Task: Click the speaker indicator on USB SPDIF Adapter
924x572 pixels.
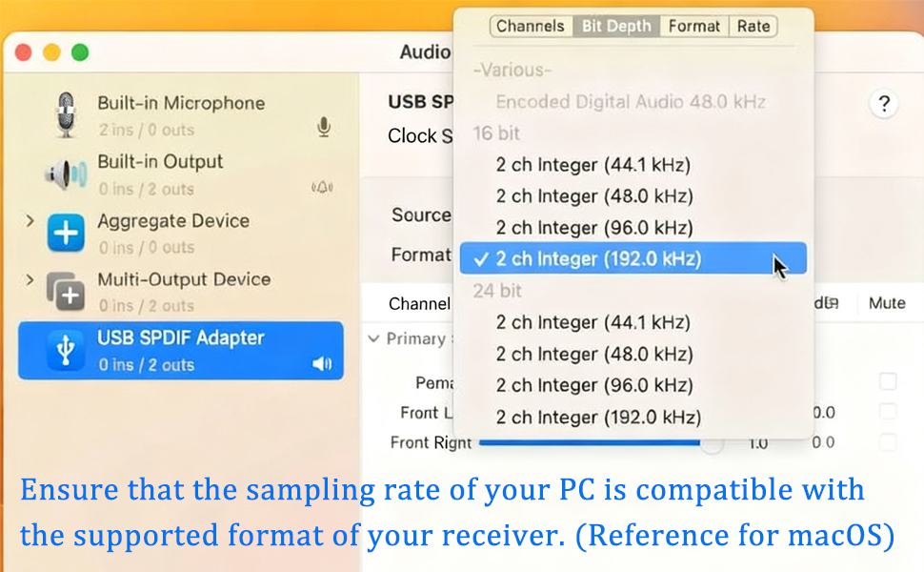Action: (x=322, y=364)
